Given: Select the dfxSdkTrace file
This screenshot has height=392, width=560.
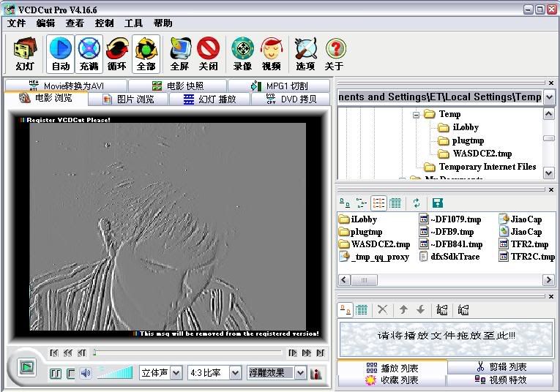Looking at the screenshot, I should point(449,257).
